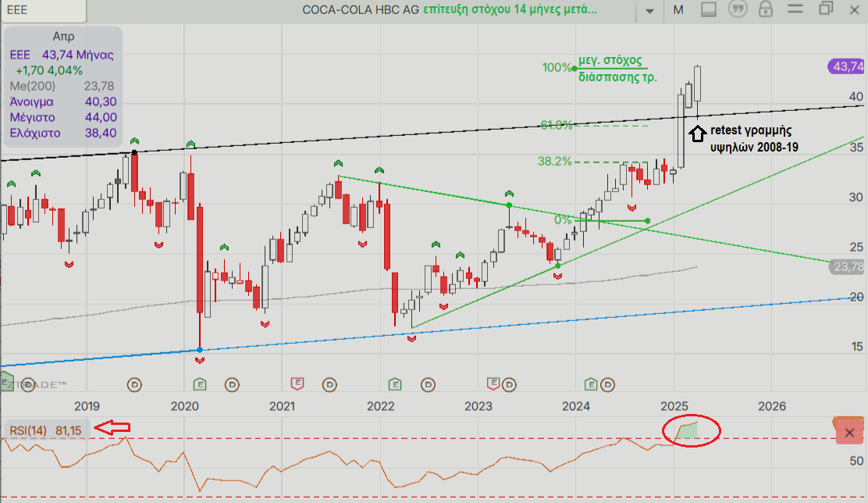Click the RSI(14) 81,15 indicator label
Viewport: 868px width, 503px height.
pyautogui.click(x=46, y=430)
